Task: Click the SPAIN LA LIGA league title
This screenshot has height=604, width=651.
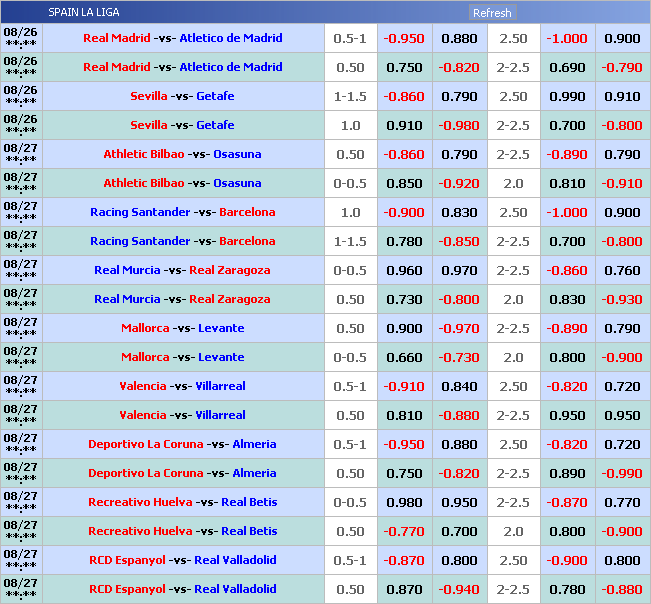Action: pyautogui.click(x=86, y=13)
